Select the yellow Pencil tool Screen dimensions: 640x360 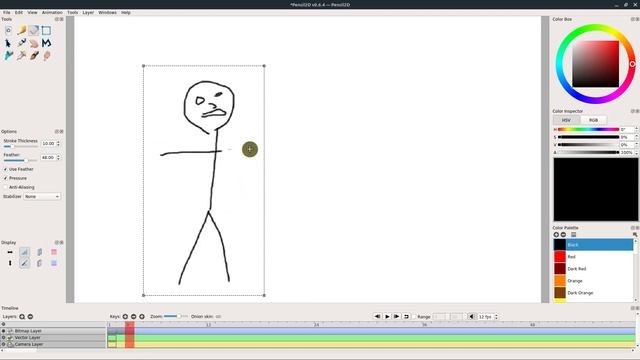pyautogui.click(x=22, y=30)
